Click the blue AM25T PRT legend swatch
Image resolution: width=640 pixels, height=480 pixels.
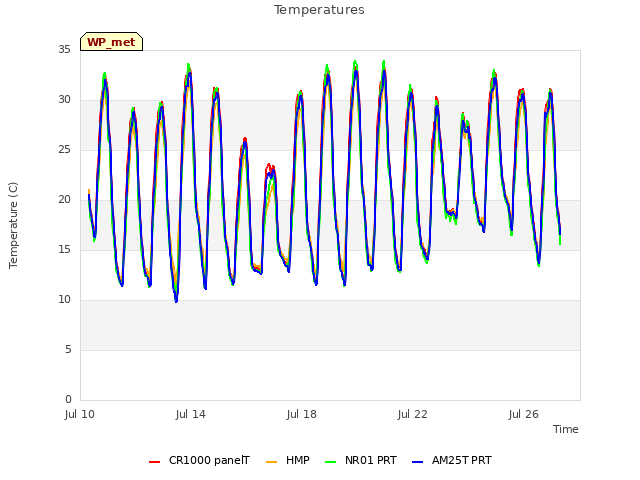pos(418,462)
